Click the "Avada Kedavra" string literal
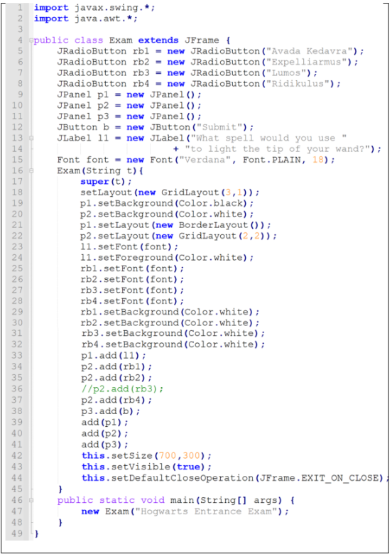 [310, 51]
